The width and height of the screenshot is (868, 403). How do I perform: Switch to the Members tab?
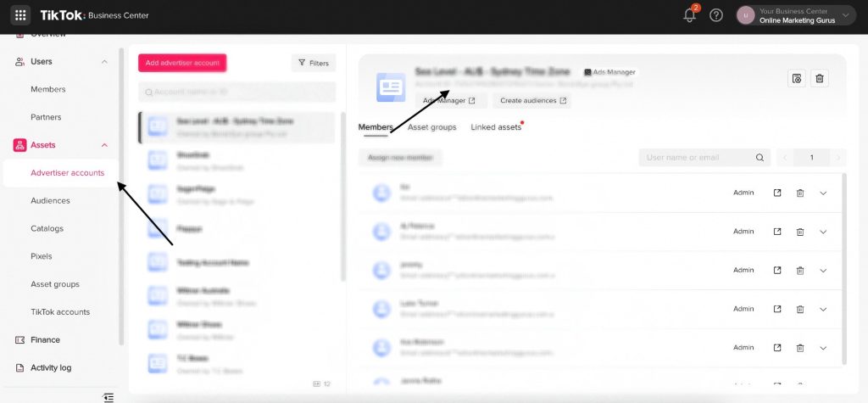(x=376, y=127)
